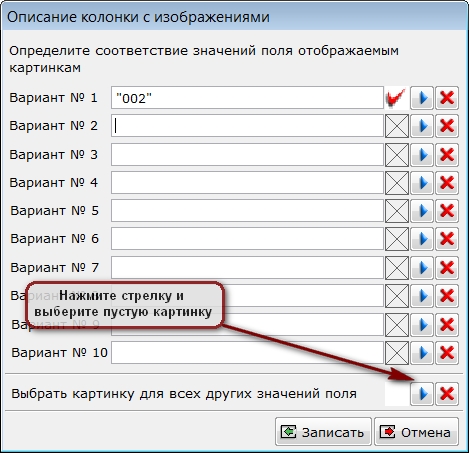469x453 pixels.
Task: Focus the Вариант № 2 value field
Action: pos(247,126)
